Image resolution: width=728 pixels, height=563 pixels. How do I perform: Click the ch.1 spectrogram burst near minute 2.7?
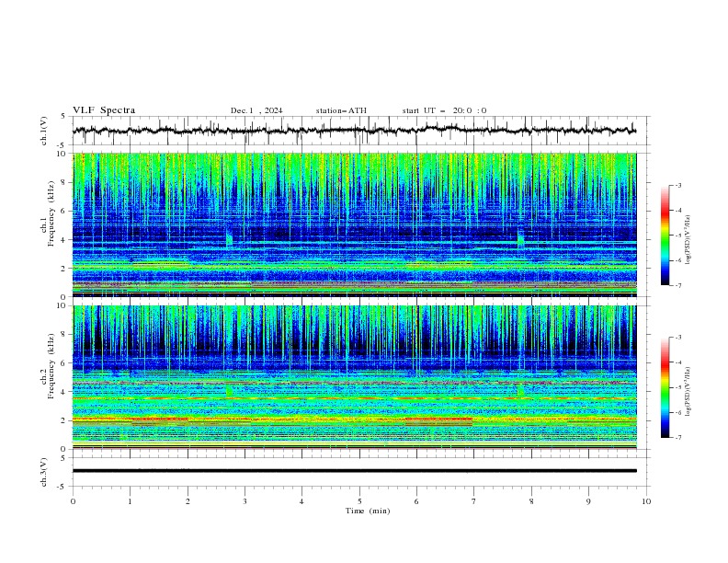229,237
